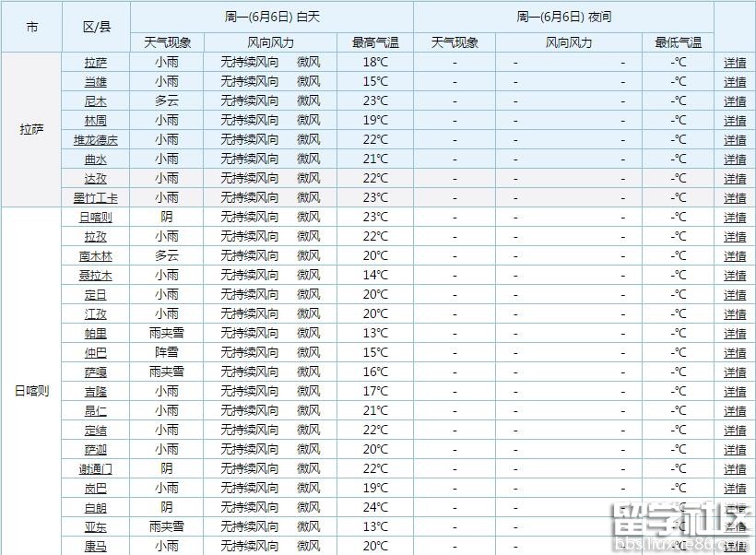The image size is (756, 555).
Task: Open the 拉萨 district link in the 区/县 column
Action: coord(96,63)
